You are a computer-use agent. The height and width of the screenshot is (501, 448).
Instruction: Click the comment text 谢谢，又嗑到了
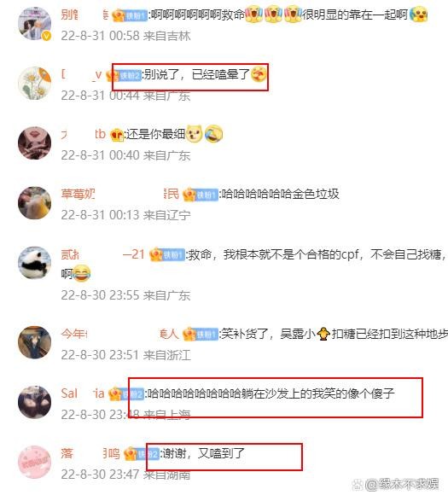(x=203, y=454)
